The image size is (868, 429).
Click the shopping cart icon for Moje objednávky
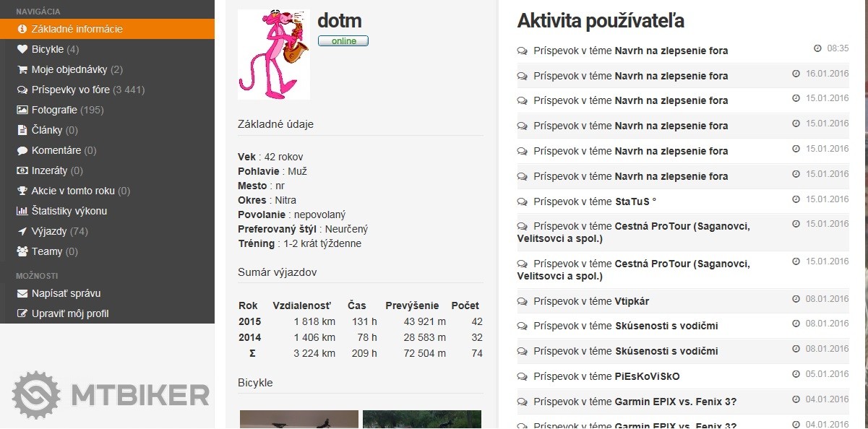click(22, 70)
